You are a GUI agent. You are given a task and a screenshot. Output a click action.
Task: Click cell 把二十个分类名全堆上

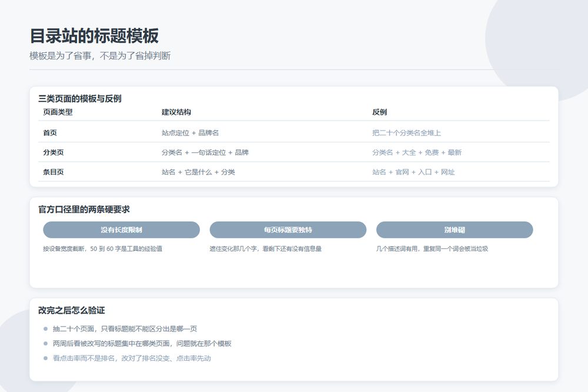406,132
